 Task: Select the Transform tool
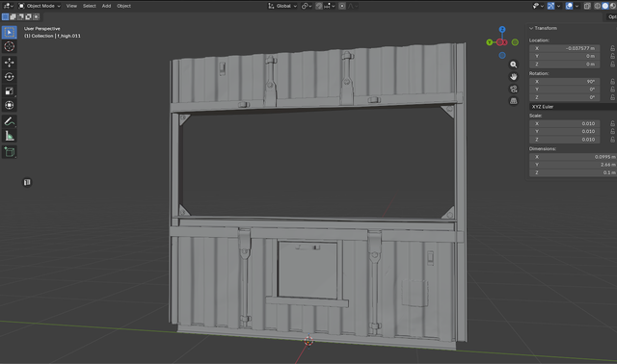point(9,105)
